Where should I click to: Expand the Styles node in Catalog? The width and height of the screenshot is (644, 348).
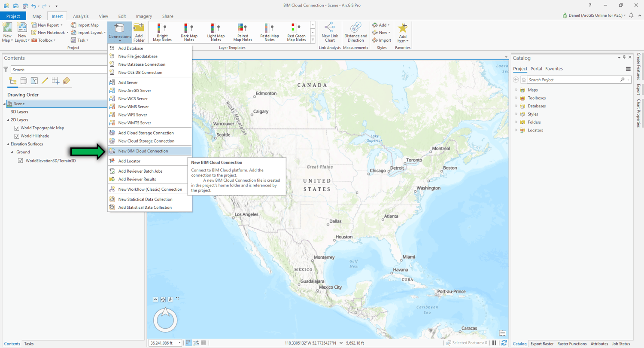(516, 114)
